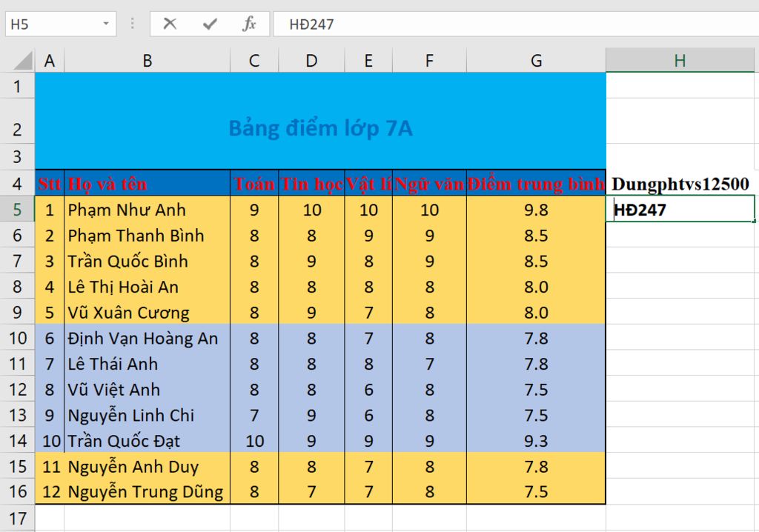Image resolution: width=759 pixels, height=532 pixels.
Task: Click the 'Toán' header cell
Action: (x=254, y=184)
